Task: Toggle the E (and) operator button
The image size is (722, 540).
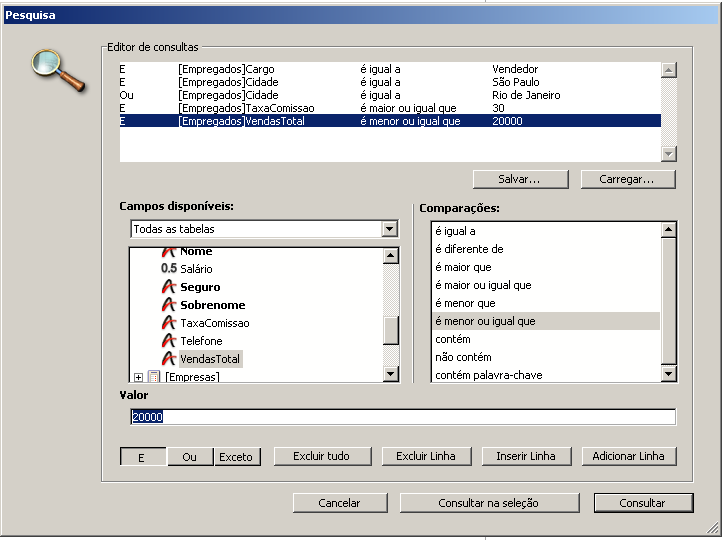Action: click(143, 457)
